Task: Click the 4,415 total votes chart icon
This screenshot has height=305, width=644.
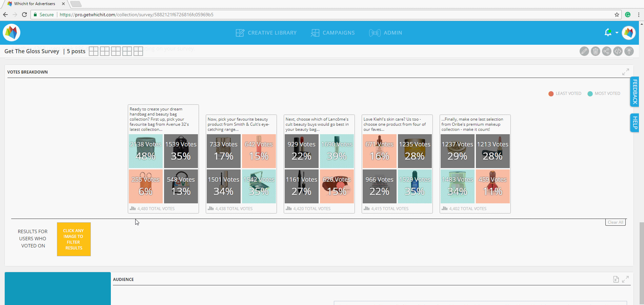Action: 367,208
